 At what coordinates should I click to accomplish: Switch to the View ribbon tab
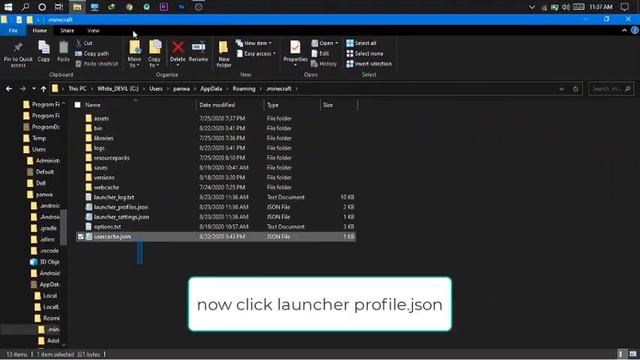pyautogui.click(x=93, y=31)
